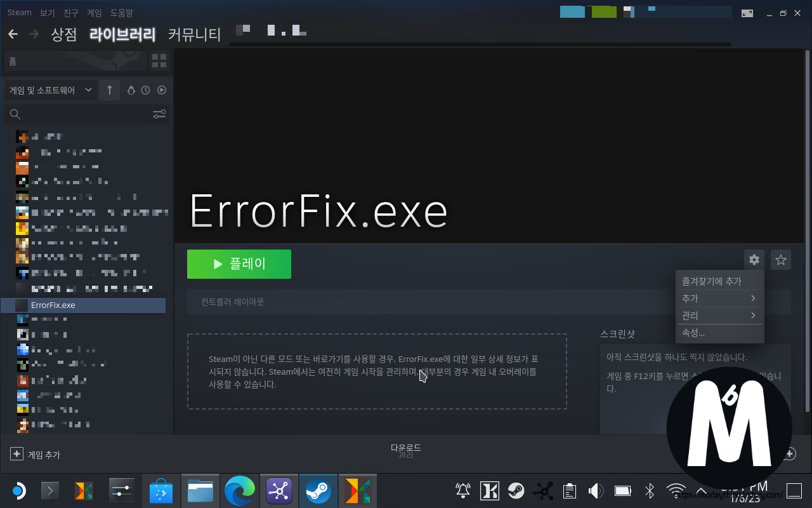Open the KDE application launcher

click(18, 490)
